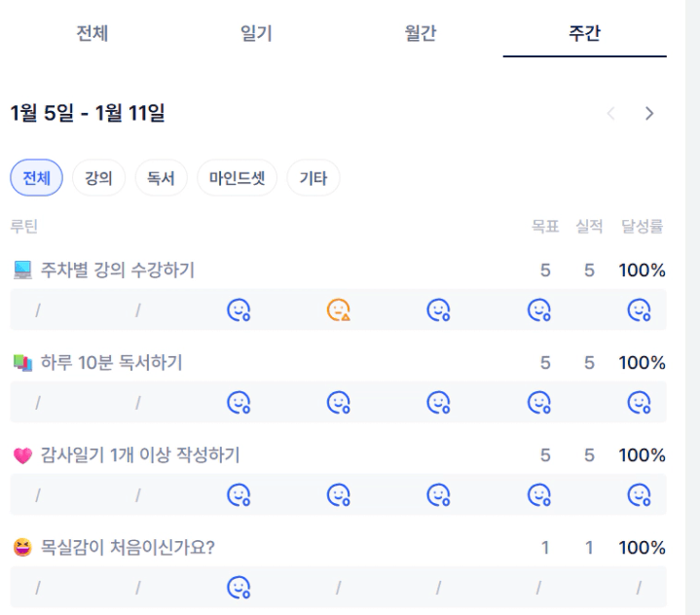Select the 마인드셋 filter chip
The width and height of the screenshot is (700, 615).
237,178
